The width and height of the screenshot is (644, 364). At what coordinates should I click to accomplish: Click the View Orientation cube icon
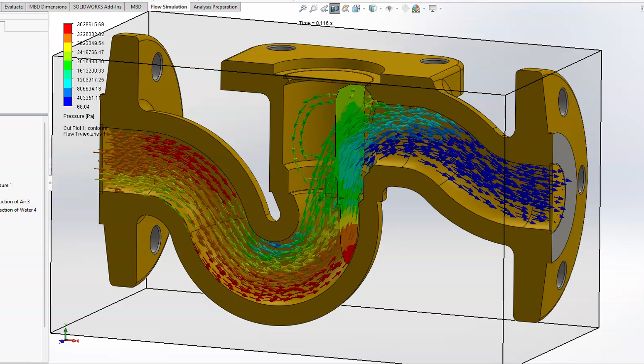tap(356, 8)
